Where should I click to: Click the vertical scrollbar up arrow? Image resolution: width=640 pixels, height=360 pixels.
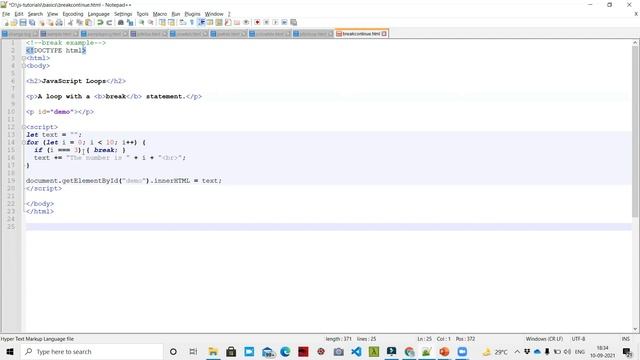636,42
